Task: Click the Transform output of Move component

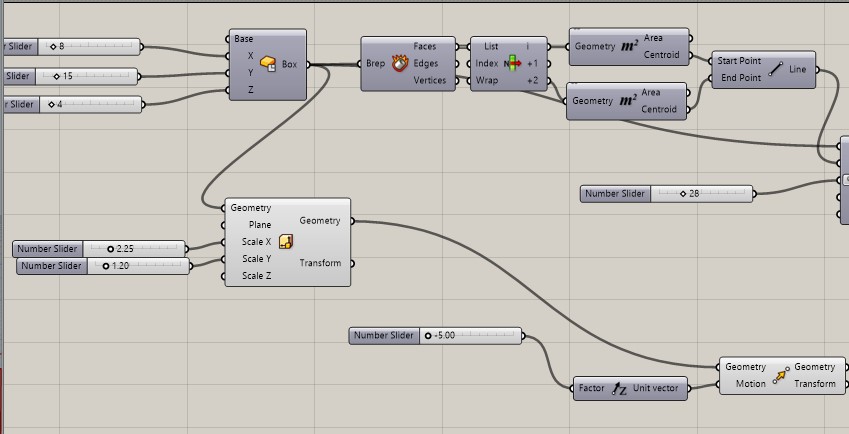Action: click(x=815, y=384)
